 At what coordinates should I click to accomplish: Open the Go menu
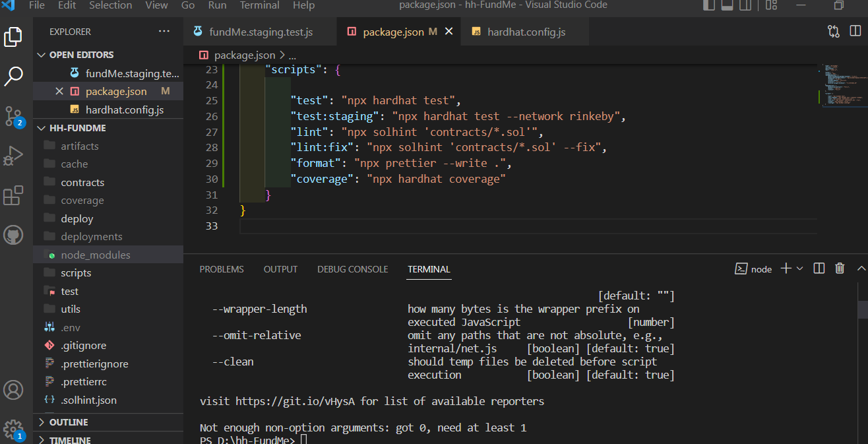coord(188,5)
